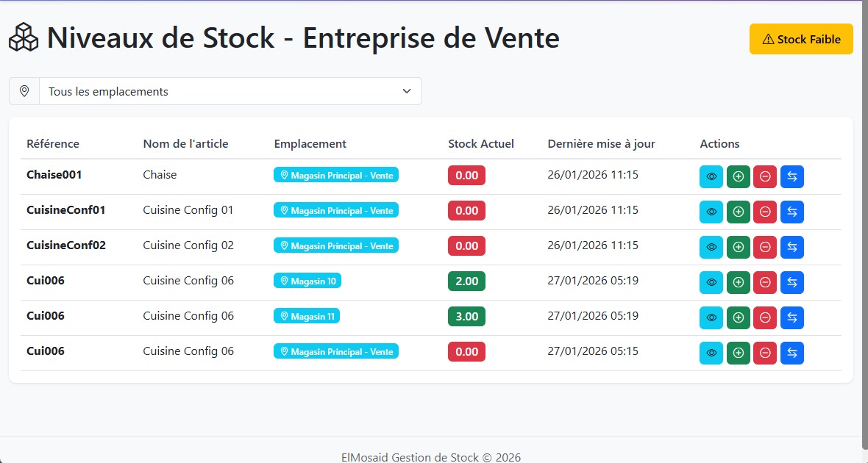
Task: Click the chevron arrow of location filter
Action: [x=407, y=91]
